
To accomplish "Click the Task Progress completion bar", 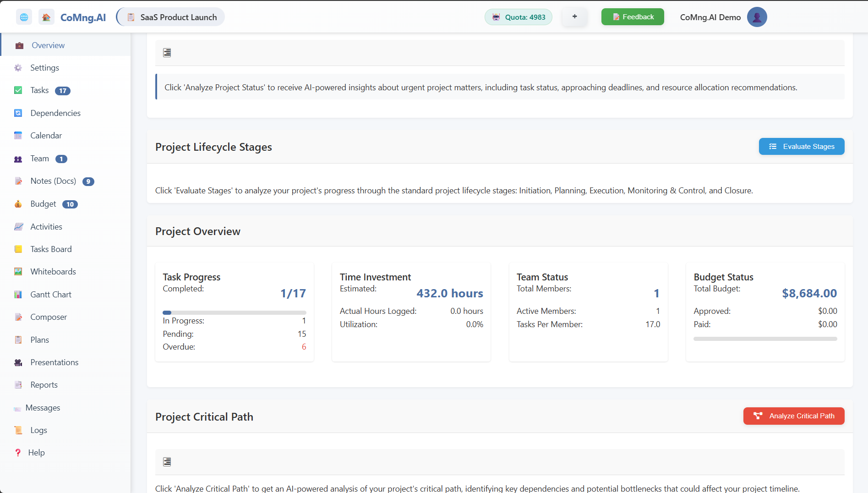I will click(234, 312).
